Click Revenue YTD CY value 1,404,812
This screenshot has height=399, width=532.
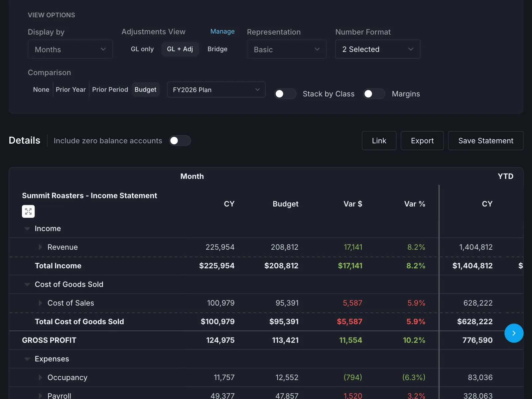pyautogui.click(x=476, y=247)
